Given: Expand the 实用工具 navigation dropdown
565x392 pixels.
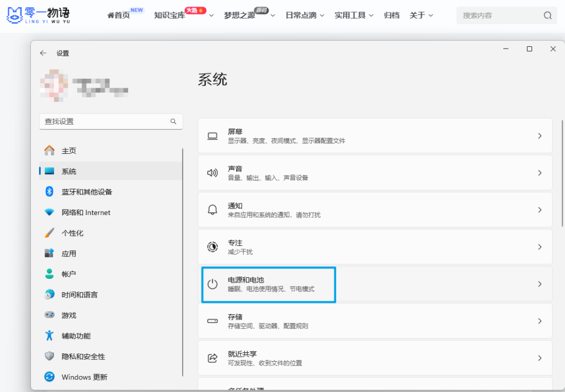Looking at the screenshot, I should pos(354,15).
